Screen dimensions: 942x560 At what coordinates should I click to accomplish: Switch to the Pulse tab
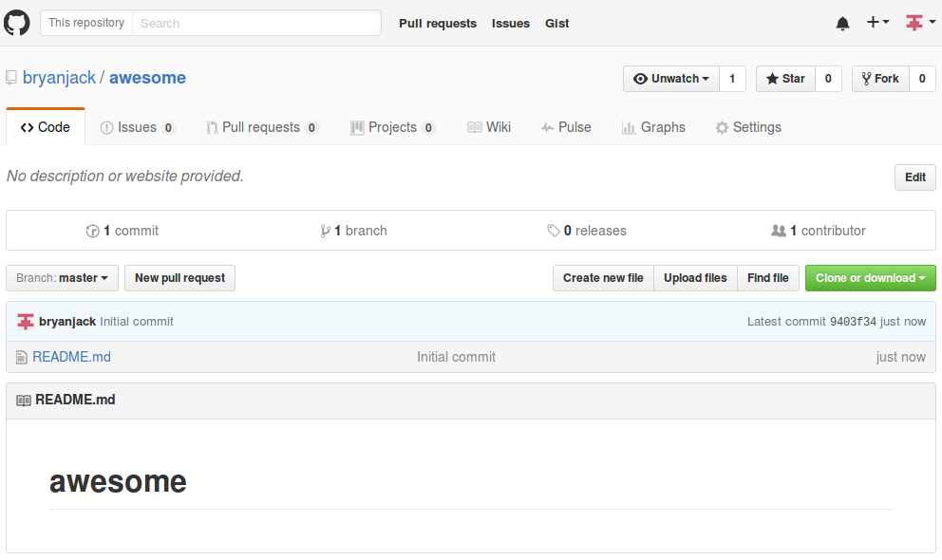coord(566,127)
